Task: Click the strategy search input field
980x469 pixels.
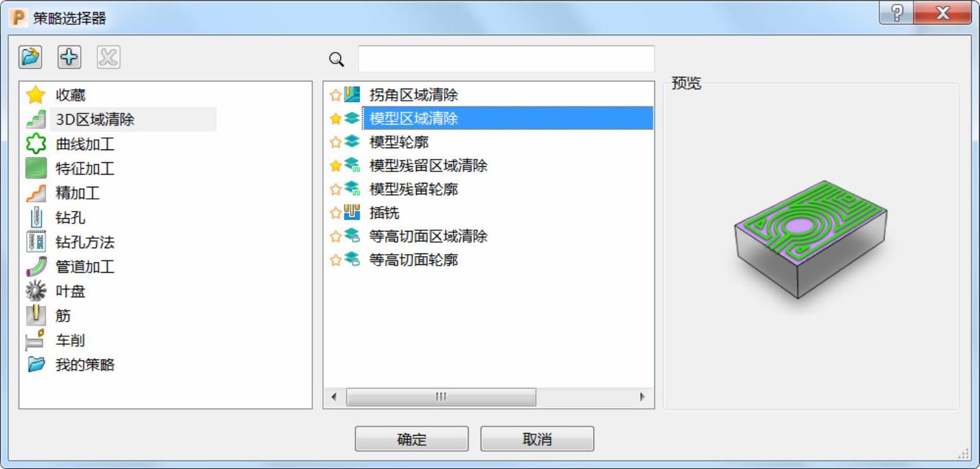Action: (x=506, y=59)
